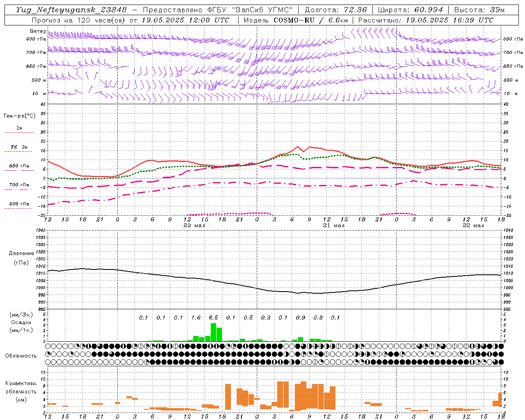
Task: Click the Долгота: 72.36 header field
Action: point(336,10)
